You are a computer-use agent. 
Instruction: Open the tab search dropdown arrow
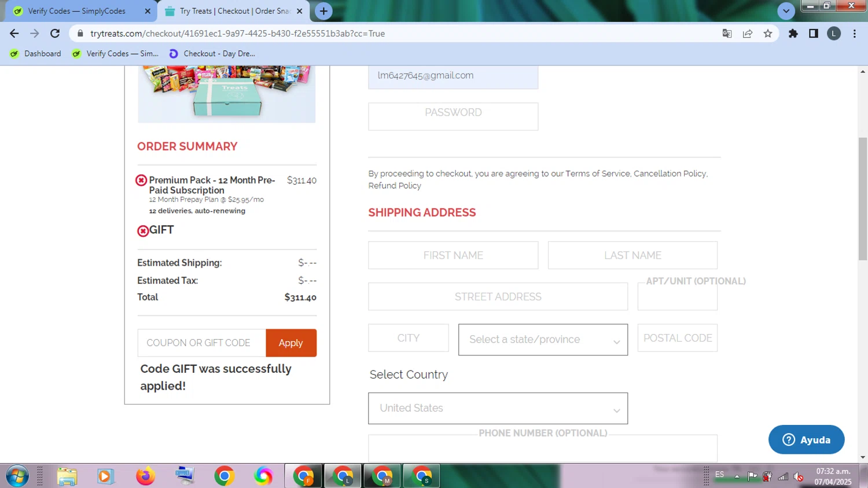786,11
